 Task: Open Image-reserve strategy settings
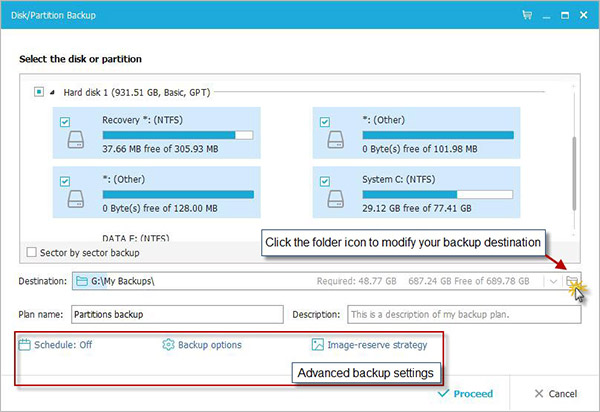[x=370, y=345]
